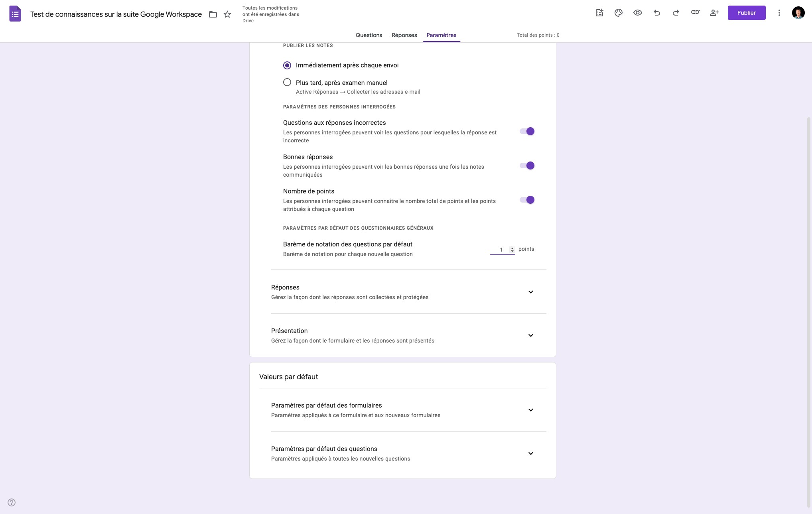Star this form

(227, 14)
